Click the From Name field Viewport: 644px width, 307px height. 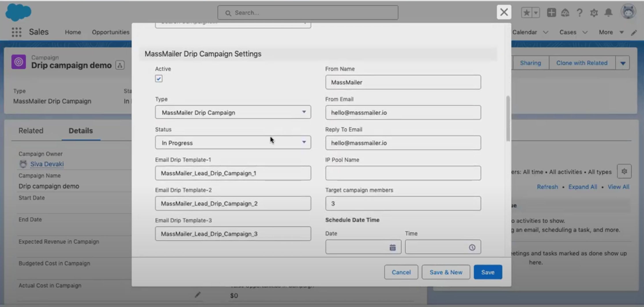point(403,82)
